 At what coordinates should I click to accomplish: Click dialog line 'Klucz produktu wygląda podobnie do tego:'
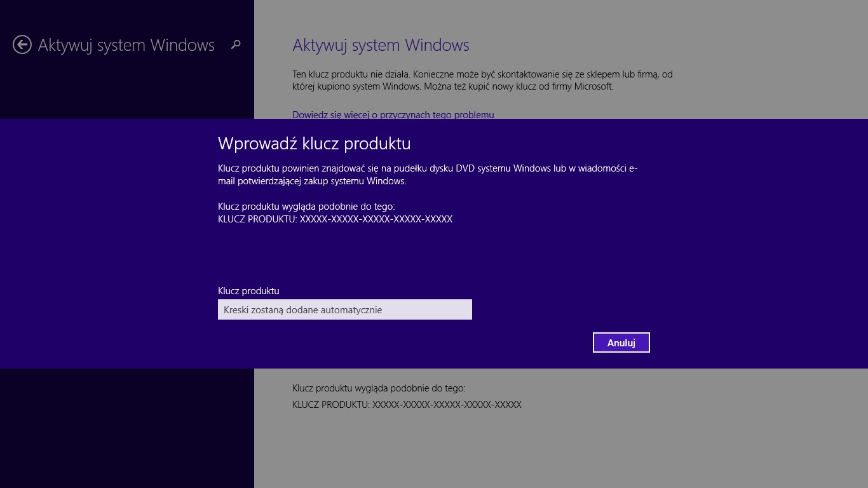tap(306, 207)
